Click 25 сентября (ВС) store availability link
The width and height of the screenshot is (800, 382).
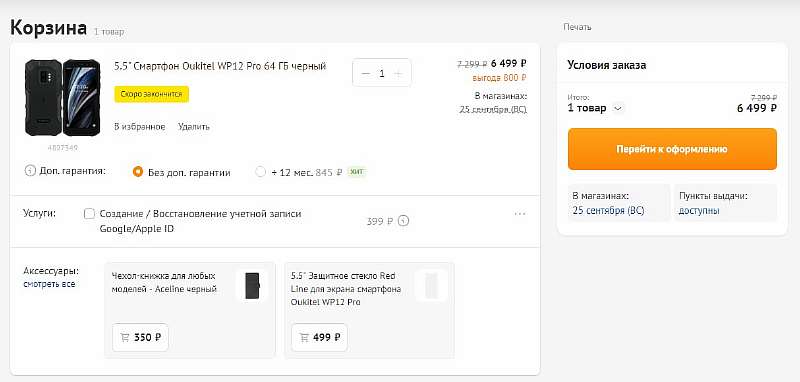point(608,210)
